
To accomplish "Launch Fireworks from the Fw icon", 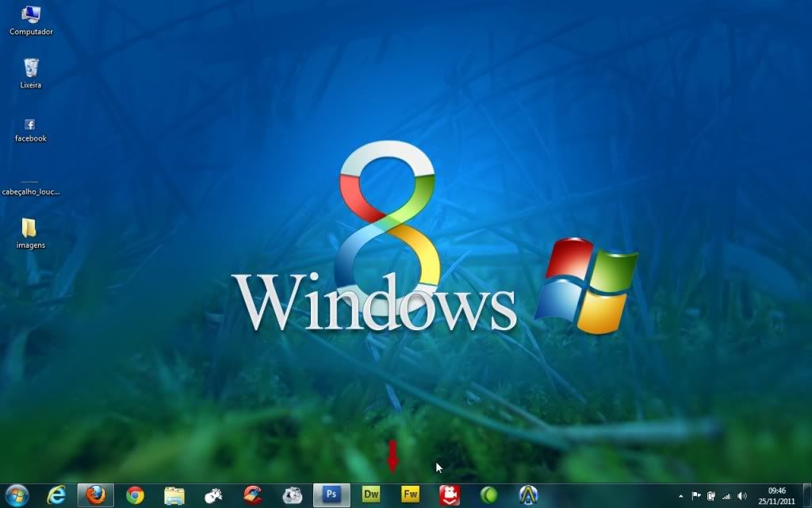I will pos(411,495).
